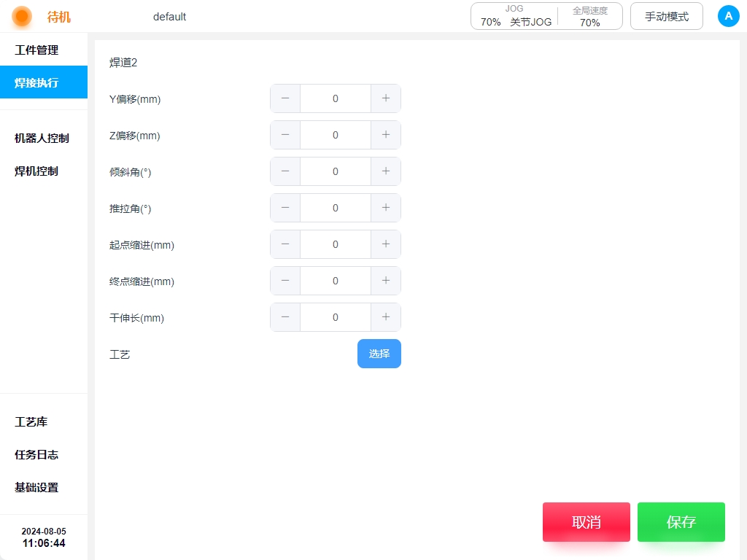Click the orange standby status icon
Screen dimensions: 747x560
[22, 16]
